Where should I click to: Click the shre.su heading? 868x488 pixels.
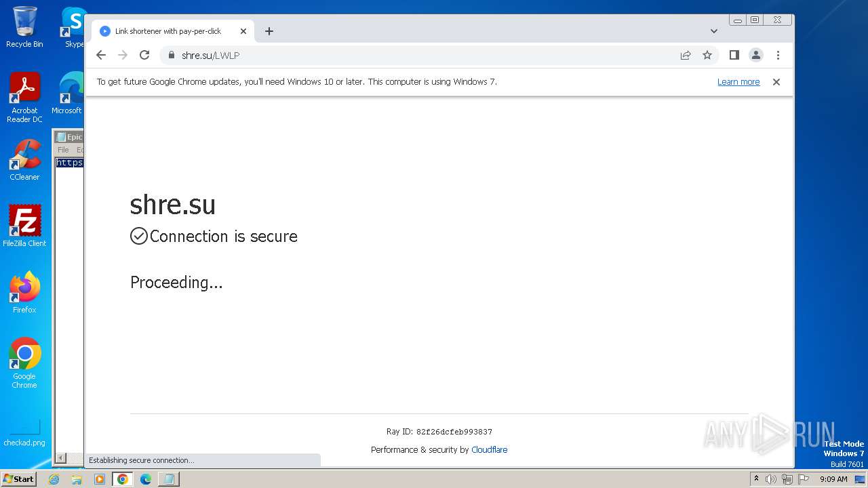point(173,204)
